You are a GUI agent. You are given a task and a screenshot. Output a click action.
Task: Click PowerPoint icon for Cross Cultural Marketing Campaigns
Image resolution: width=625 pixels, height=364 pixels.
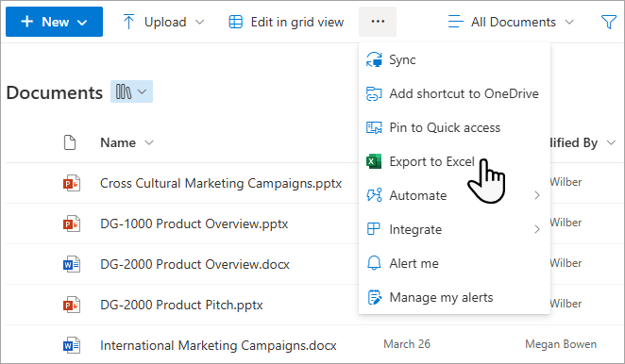[72, 183]
